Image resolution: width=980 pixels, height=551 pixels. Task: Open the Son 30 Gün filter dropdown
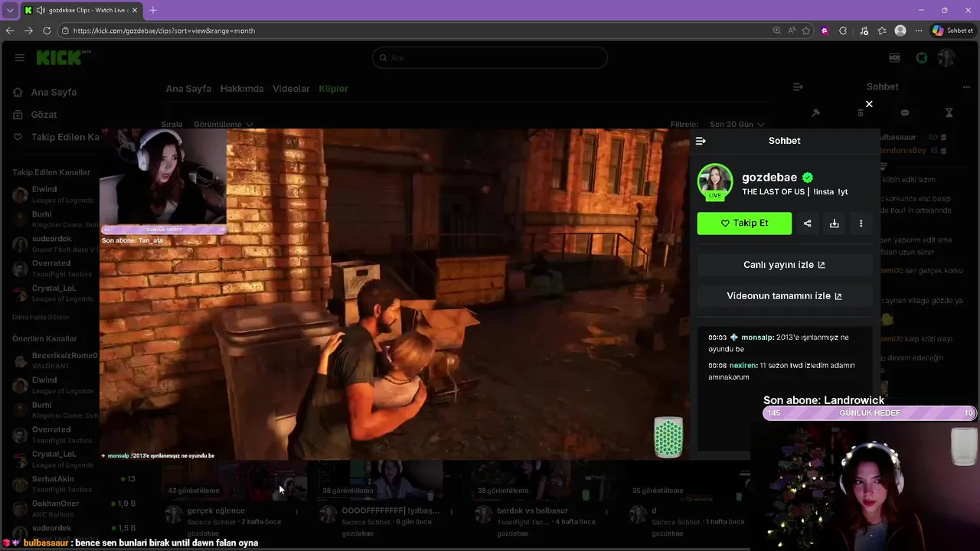point(737,124)
